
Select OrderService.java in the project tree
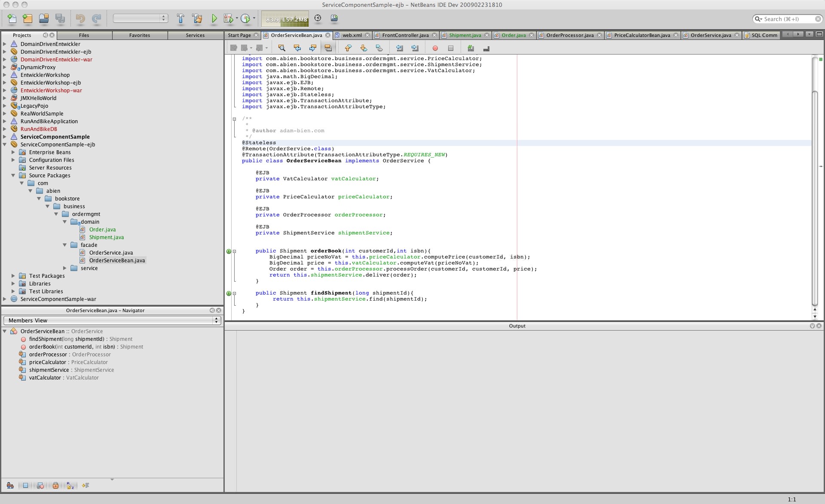(x=111, y=252)
